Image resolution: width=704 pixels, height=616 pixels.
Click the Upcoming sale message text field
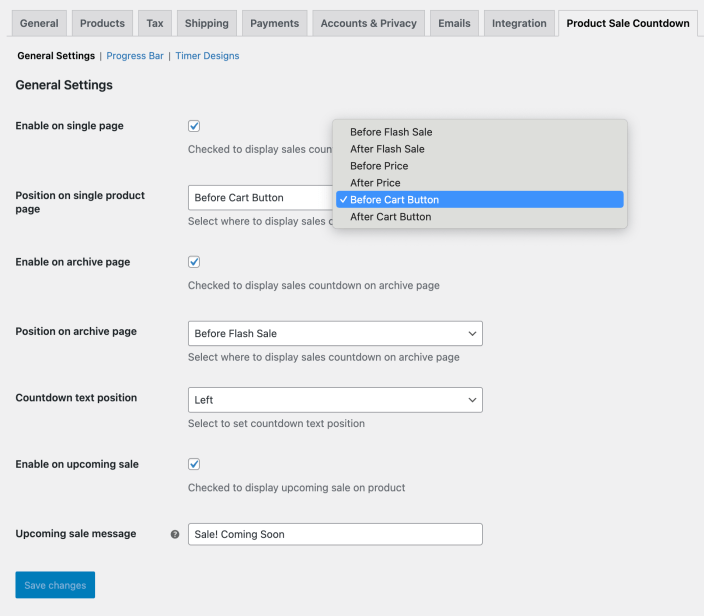click(x=335, y=535)
